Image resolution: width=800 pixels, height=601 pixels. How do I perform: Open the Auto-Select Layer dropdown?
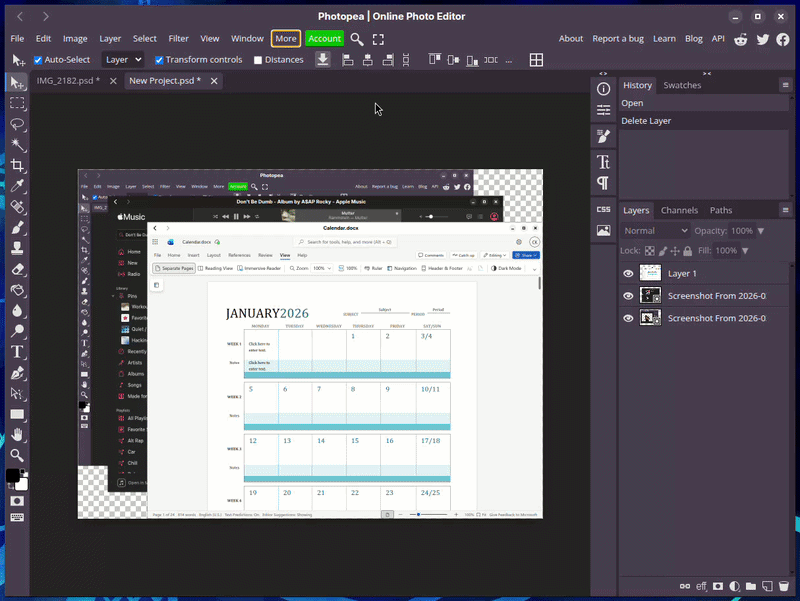click(x=123, y=60)
